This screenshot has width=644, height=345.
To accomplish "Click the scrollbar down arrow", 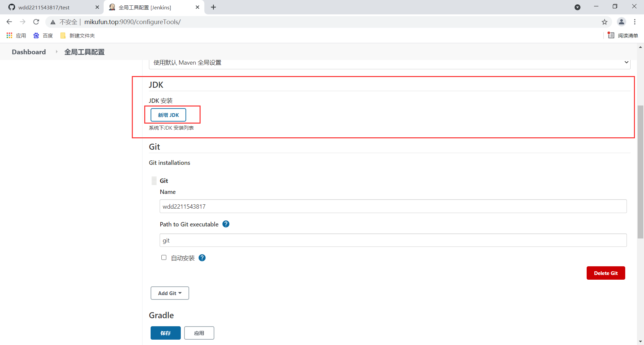I will tap(641, 342).
